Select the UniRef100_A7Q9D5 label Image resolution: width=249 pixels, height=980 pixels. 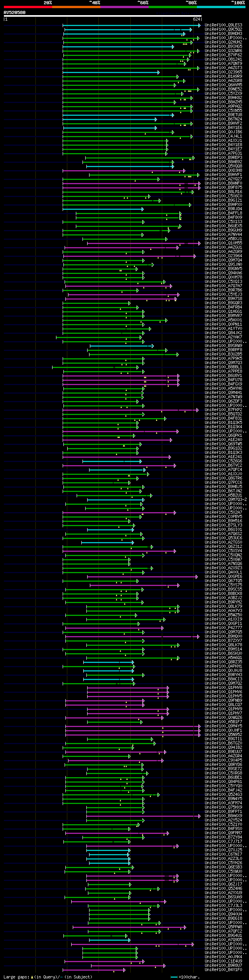click(223, 940)
